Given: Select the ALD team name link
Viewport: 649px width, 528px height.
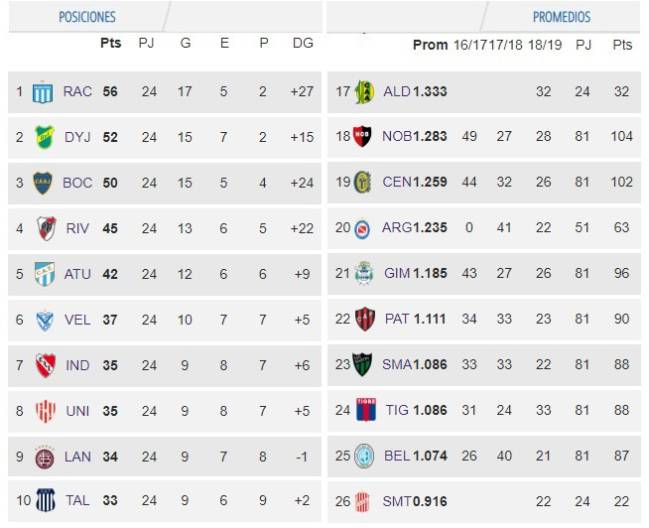Looking at the screenshot, I should click(x=397, y=91).
